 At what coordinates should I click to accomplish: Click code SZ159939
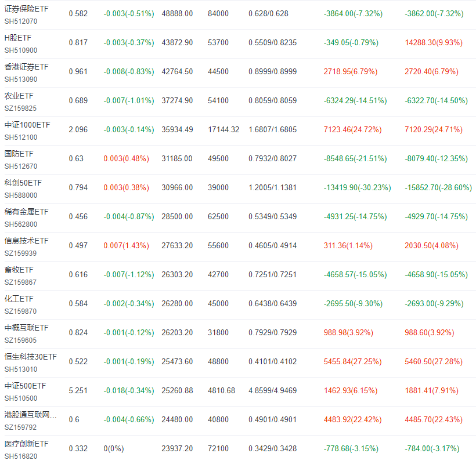(21, 253)
